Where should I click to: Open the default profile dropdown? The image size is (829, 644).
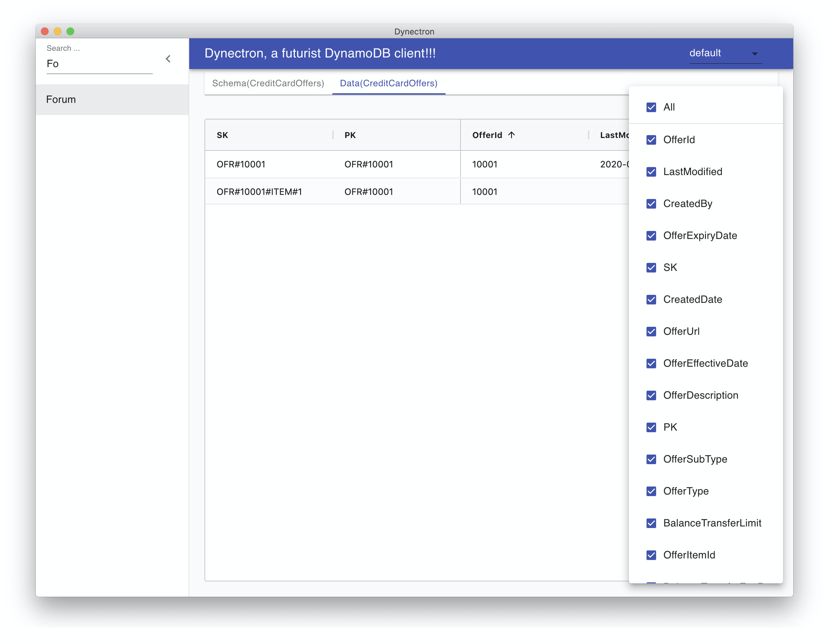725,53
